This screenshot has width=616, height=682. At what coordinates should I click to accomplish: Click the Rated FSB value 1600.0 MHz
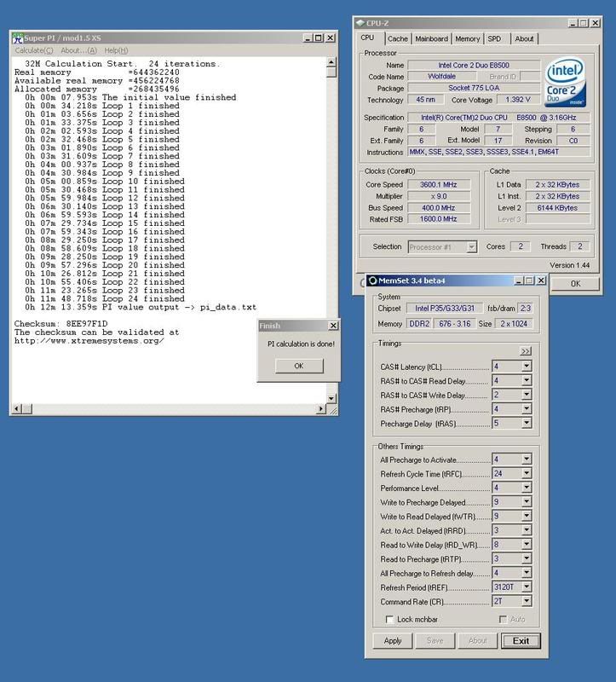click(439, 219)
